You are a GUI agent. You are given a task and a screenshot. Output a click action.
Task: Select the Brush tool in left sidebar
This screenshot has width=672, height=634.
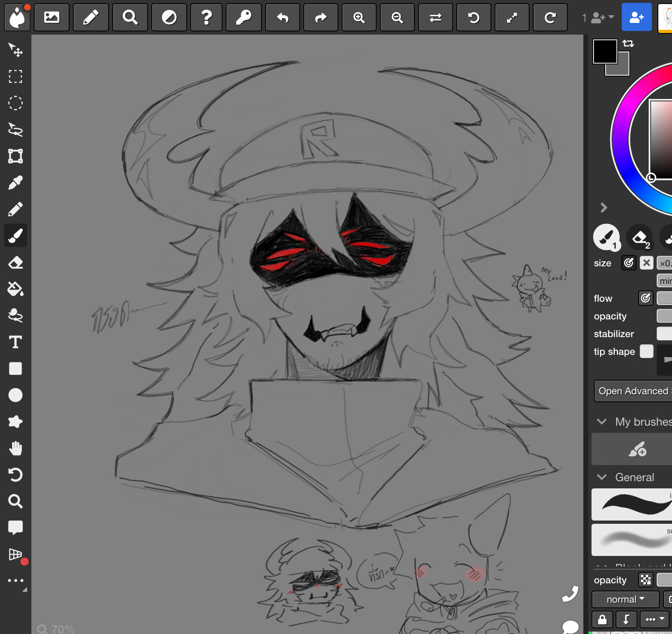15,236
